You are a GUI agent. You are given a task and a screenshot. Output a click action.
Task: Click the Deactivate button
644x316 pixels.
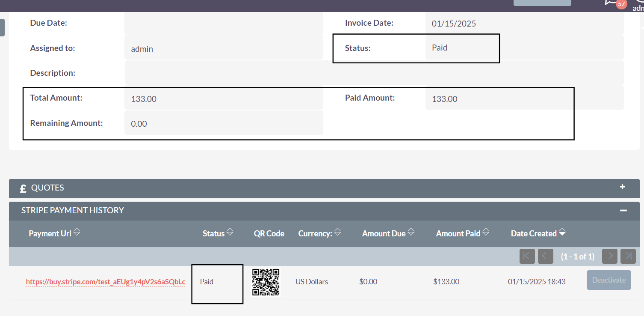click(x=609, y=280)
